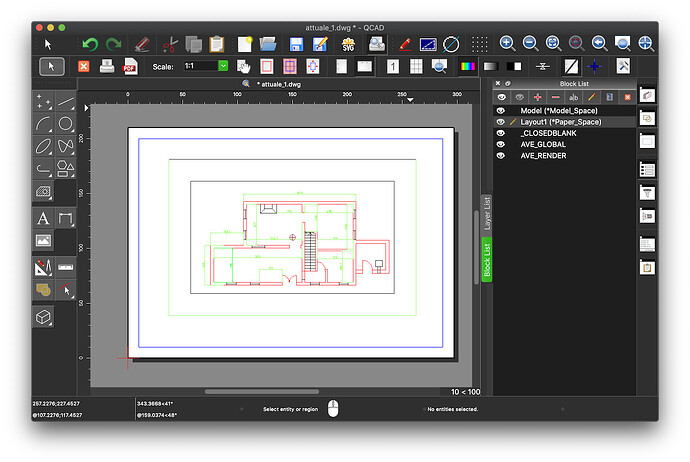The height and width of the screenshot is (462, 690).
Task: Open Spline tools in left toolbox
Action: (x=66, y=146)
